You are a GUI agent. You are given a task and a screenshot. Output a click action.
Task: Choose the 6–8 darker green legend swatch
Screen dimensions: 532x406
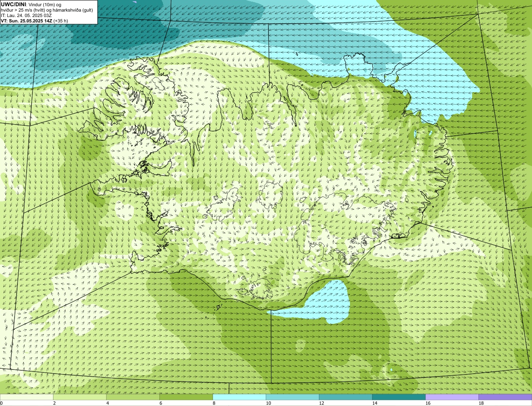186,397
